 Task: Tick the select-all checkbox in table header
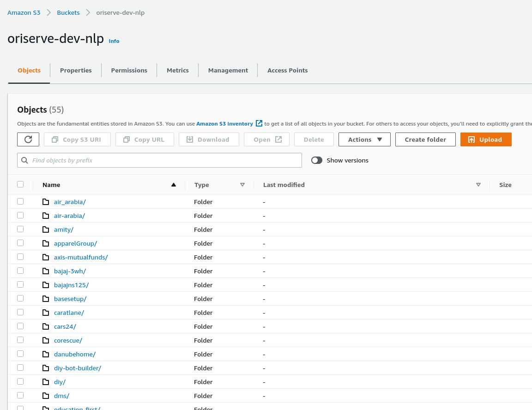20,184
